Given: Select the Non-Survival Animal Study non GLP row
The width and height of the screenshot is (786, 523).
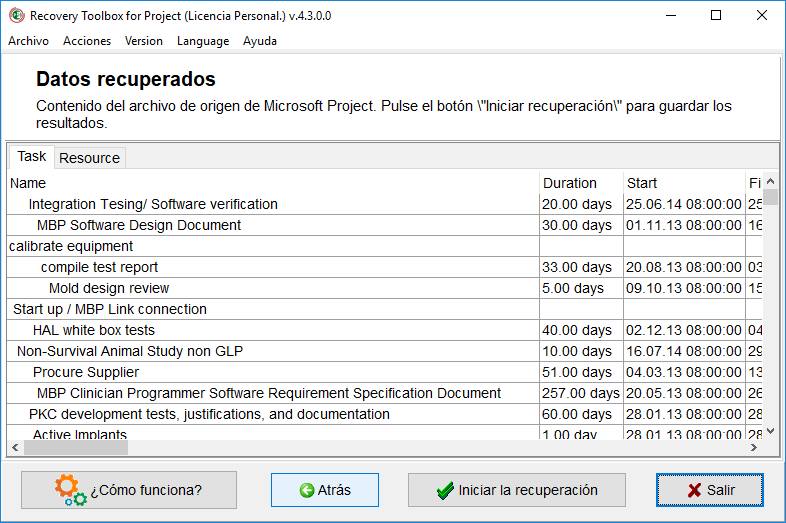Looking at the screenshot, I should point(384,352).
